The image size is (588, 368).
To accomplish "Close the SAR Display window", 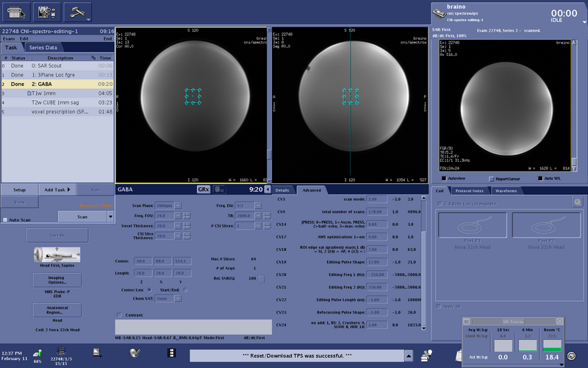I will tap(559, 322).
